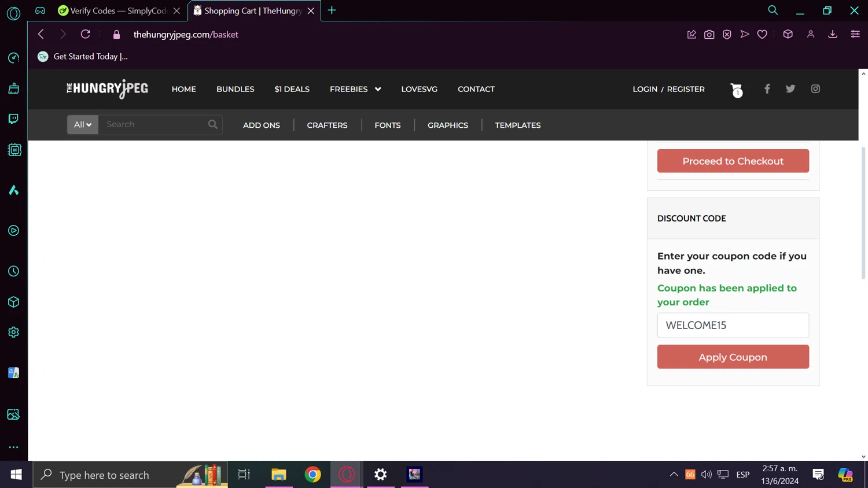The image size is (868, 488).
Task: Open Get Started Today bookmark
Action: coord(83,56)
